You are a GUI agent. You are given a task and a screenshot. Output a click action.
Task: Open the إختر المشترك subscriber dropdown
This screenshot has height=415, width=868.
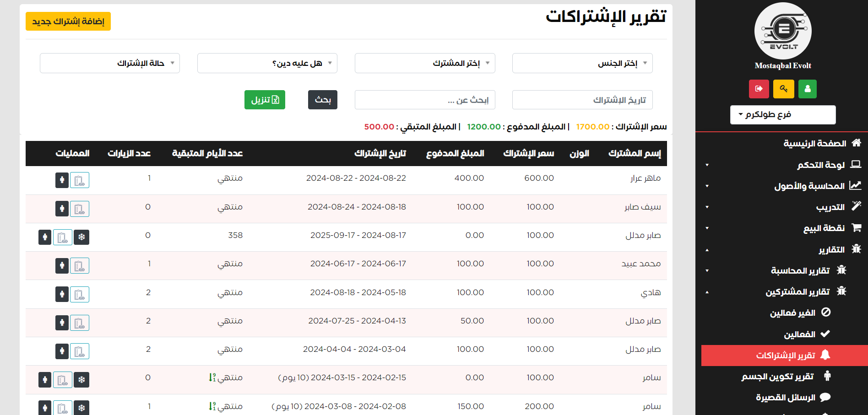pos(424,63)
